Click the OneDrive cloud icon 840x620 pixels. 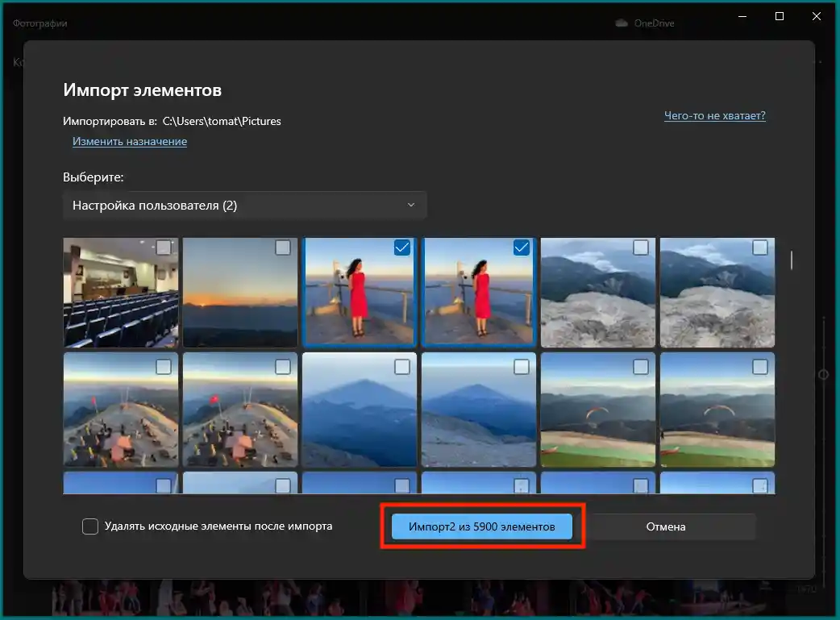pyautogui.click(x=622, y=23)
